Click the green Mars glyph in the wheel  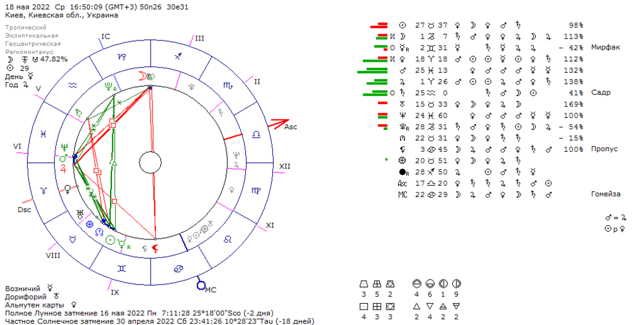pyautogui.click(x=63, y=158)
